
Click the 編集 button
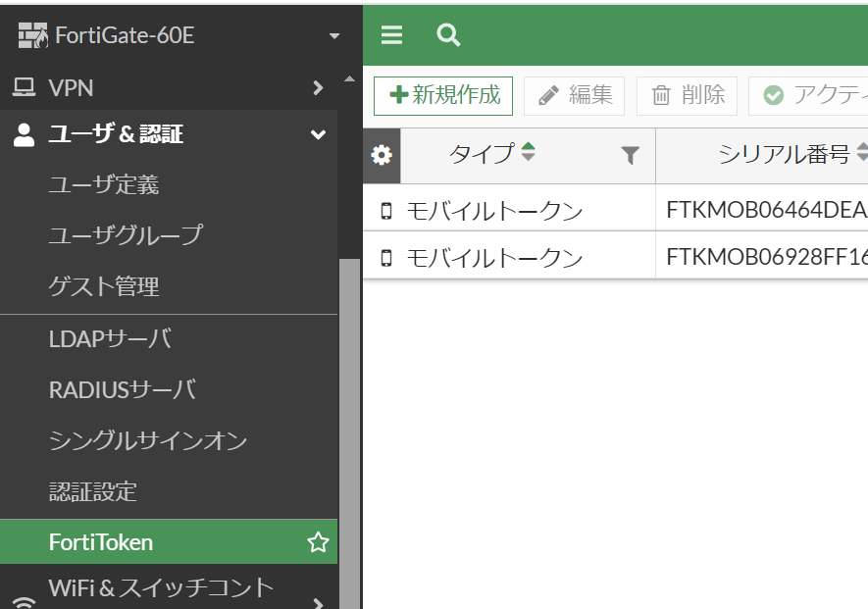coord(574,96)
